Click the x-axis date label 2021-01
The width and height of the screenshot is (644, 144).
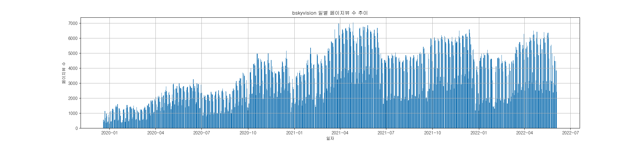click(294, 133)
